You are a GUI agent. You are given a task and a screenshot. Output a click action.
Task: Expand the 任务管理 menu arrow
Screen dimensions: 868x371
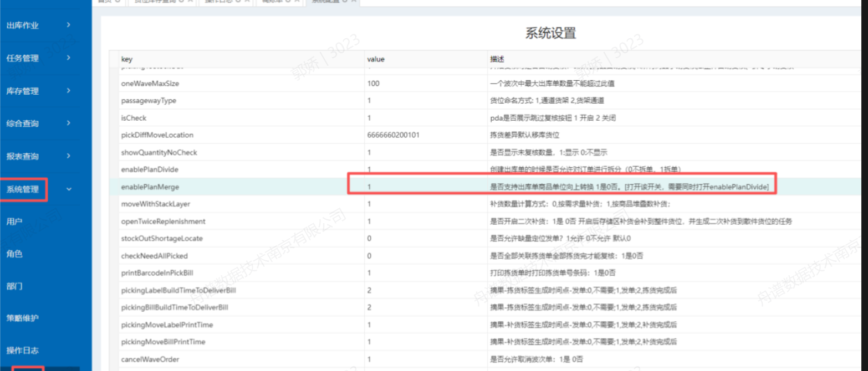69,58
